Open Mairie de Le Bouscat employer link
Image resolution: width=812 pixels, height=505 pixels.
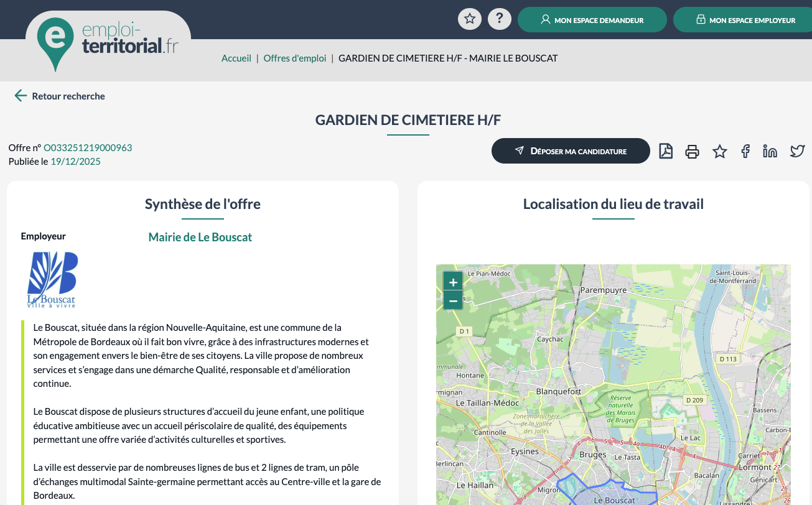200,238
